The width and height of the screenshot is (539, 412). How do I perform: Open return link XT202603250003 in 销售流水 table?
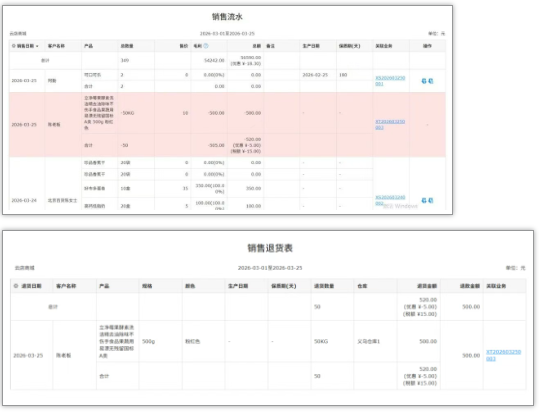coord(390,124)
